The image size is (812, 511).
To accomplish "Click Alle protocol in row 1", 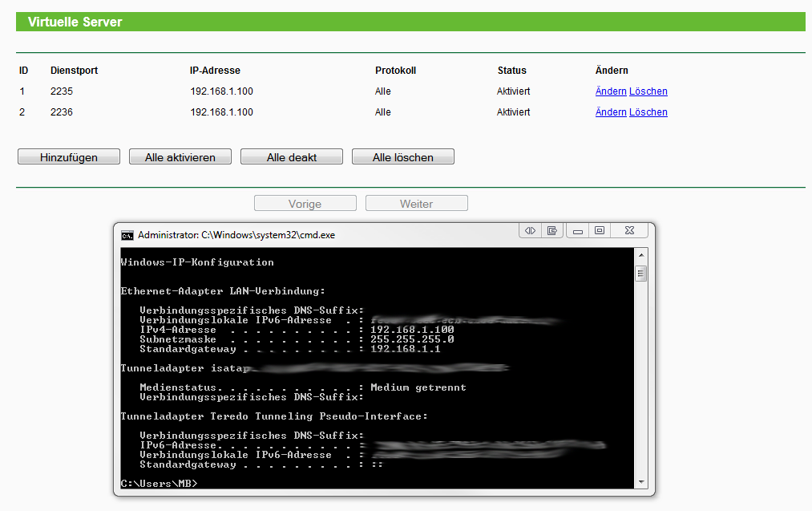I will click(382, 91).
